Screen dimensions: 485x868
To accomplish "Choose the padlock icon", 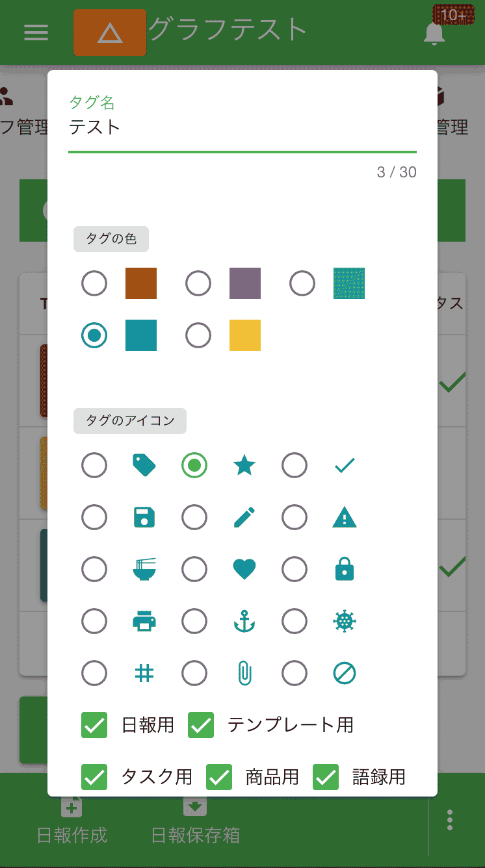I will tap(344, 569).
